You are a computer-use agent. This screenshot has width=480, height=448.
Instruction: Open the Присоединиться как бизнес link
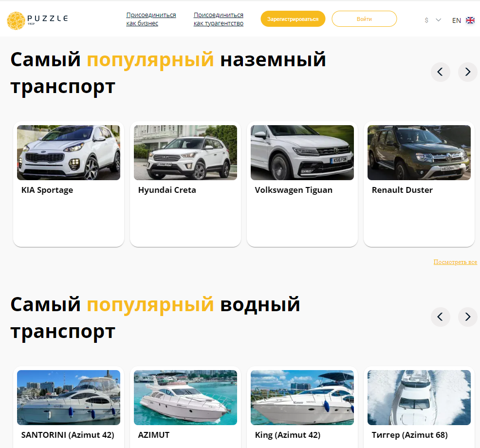click(151, 19)
